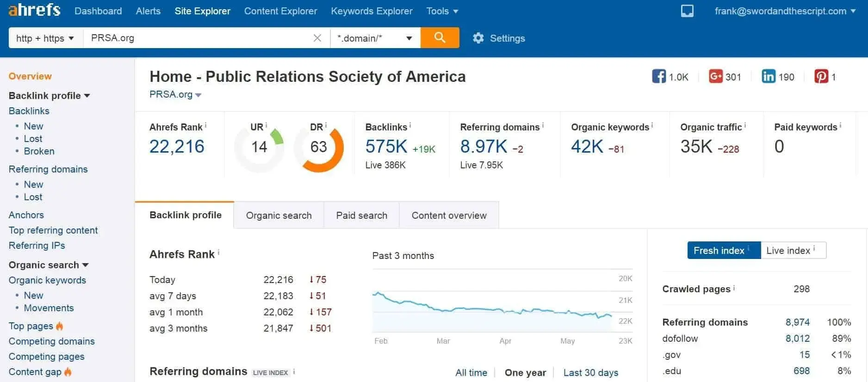The height and width of the screenshot is (382, 868).
Task: Open the Competing domains link
Action: (51, 341)
